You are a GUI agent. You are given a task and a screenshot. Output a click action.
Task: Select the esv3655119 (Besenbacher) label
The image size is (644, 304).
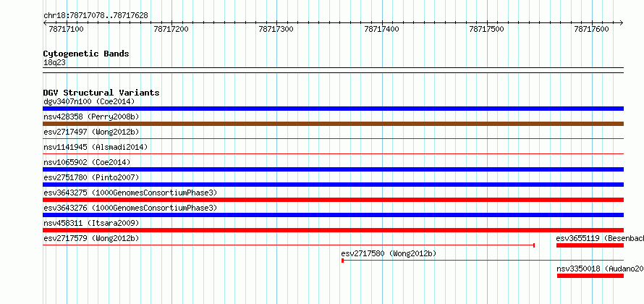coord(600,238)
